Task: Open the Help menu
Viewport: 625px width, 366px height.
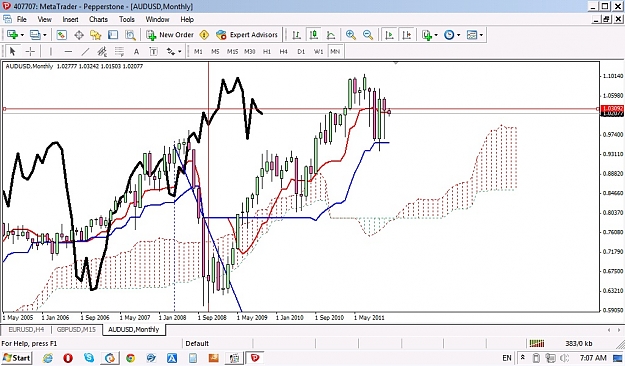Action: pos(187,19)
